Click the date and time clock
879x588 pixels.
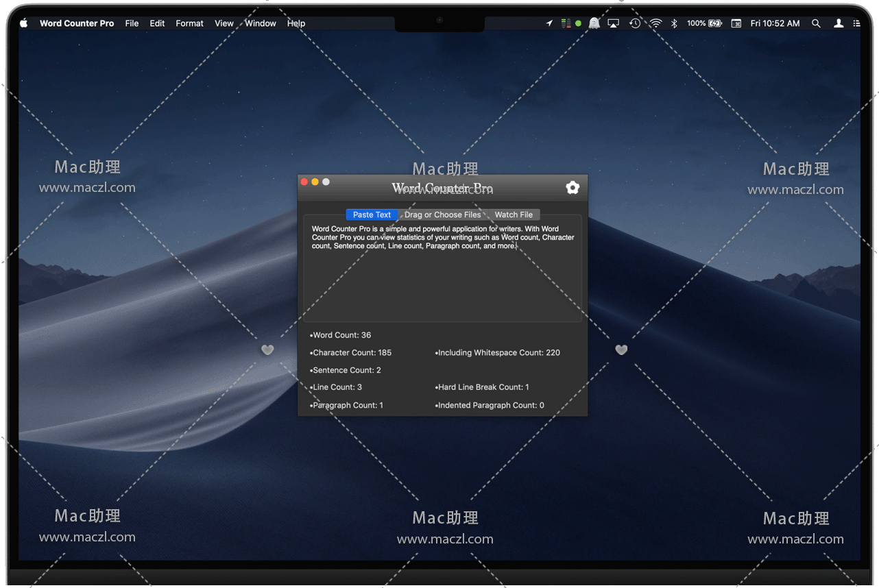click(x=775, y=23)
